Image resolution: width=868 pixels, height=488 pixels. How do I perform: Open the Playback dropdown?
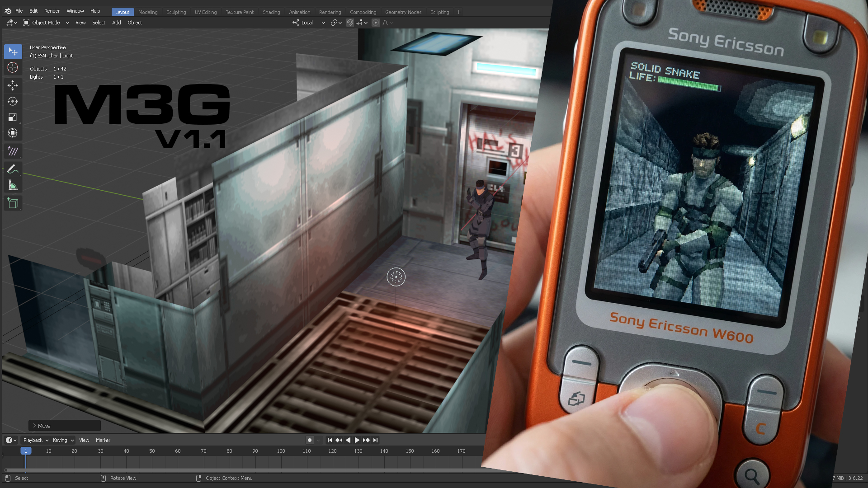pos(34,440)
